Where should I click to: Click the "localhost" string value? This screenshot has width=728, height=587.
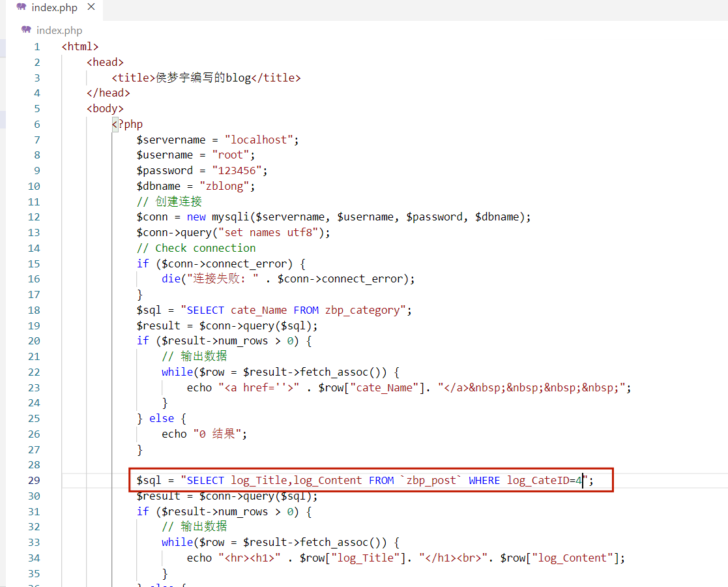[259, 140]
